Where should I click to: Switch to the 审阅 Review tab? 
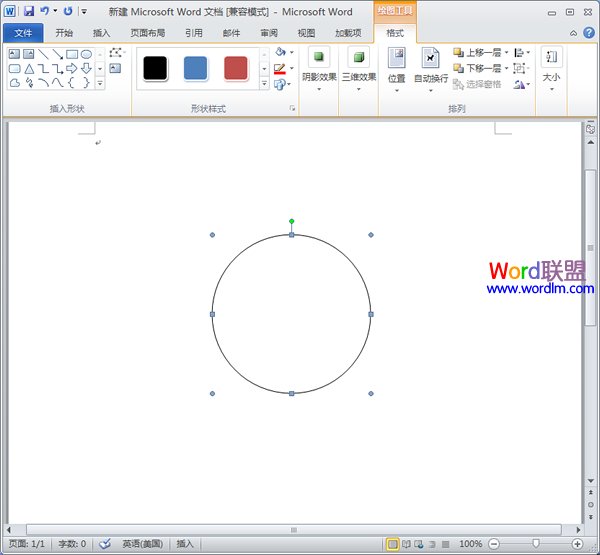269,33
